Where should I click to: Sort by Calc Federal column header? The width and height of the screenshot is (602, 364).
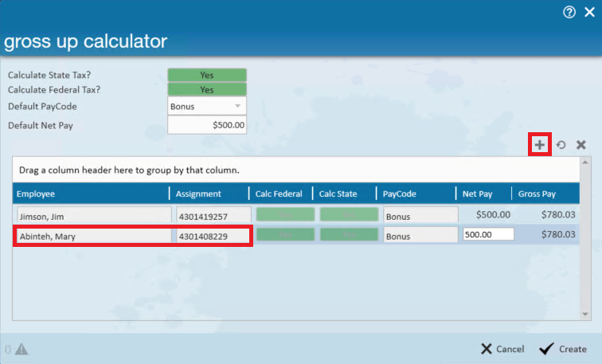281,194
